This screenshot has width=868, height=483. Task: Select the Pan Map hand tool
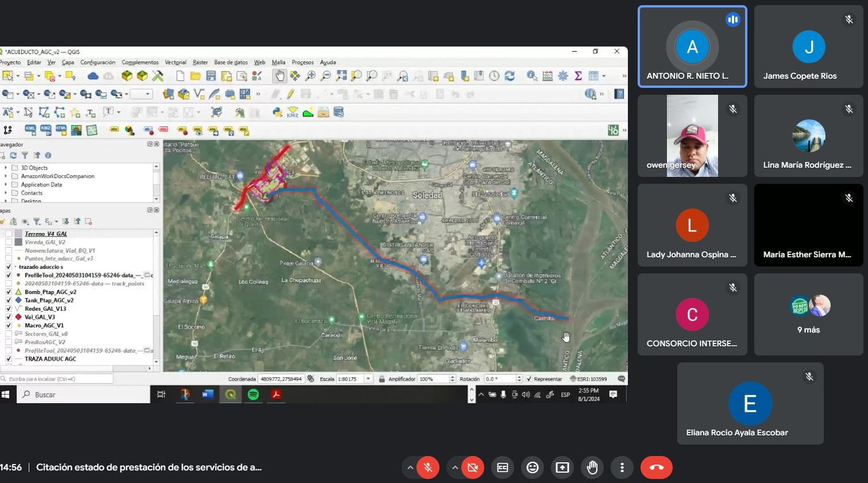point(280,76)
